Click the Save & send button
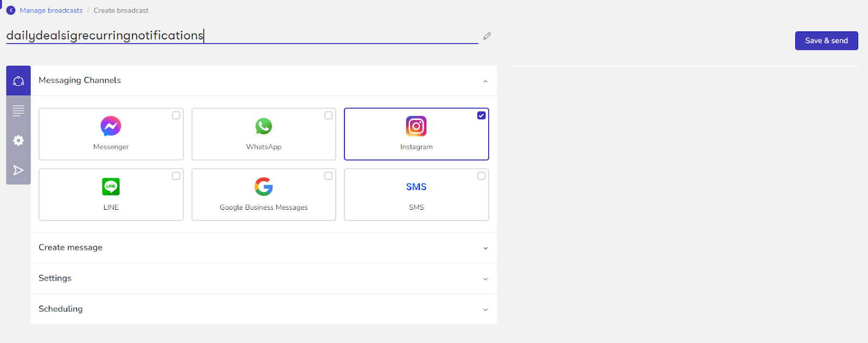Screen dimensions: 868x343 pyautogui.click(x=826, y=41)
